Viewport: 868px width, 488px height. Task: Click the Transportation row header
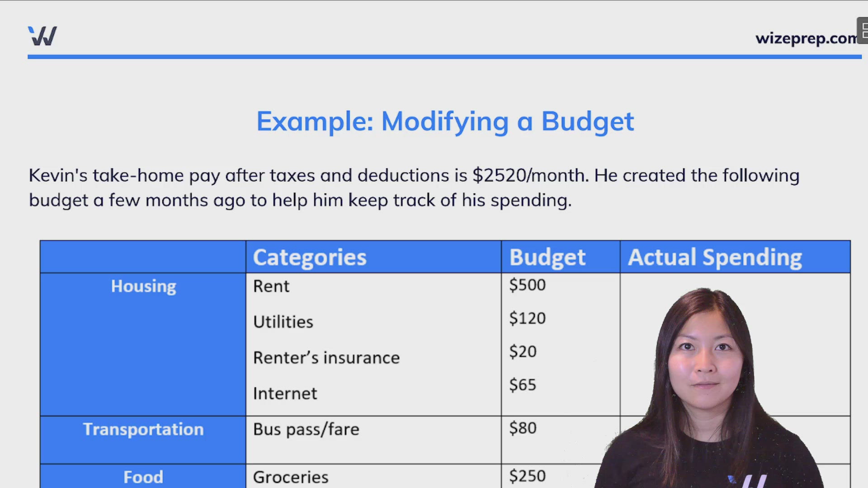pos(143,429)
